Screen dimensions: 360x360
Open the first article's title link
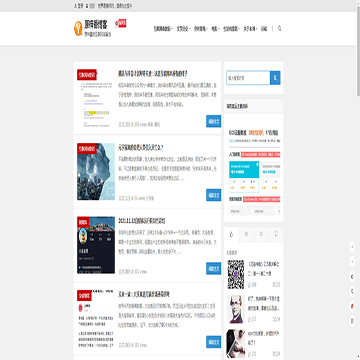coord(153,74)
